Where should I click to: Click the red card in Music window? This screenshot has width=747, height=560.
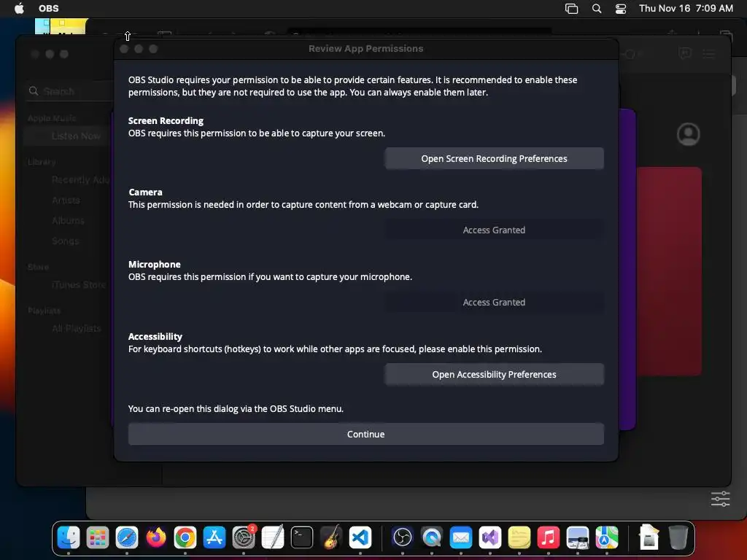pos(670,271)
